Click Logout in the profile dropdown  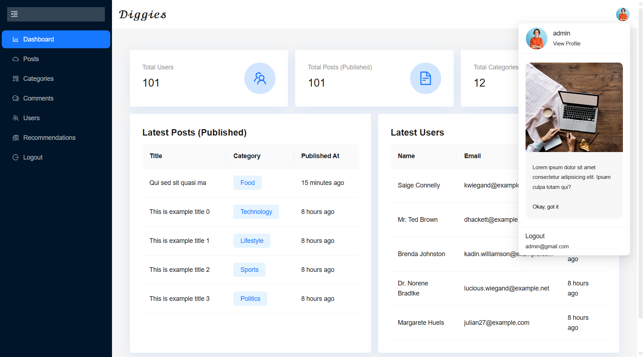tap(535, 236)
